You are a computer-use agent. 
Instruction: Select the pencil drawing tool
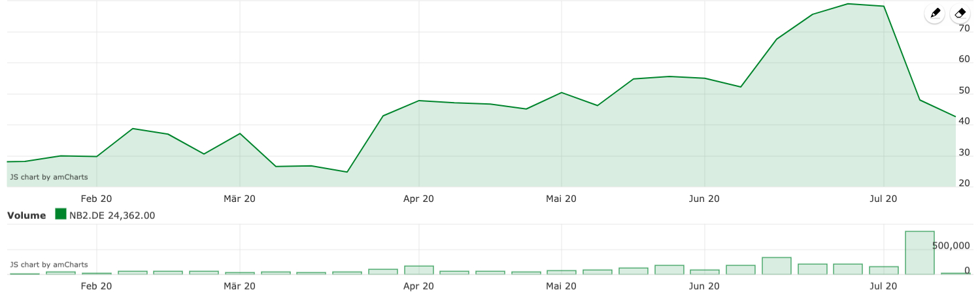click(935, 13)
